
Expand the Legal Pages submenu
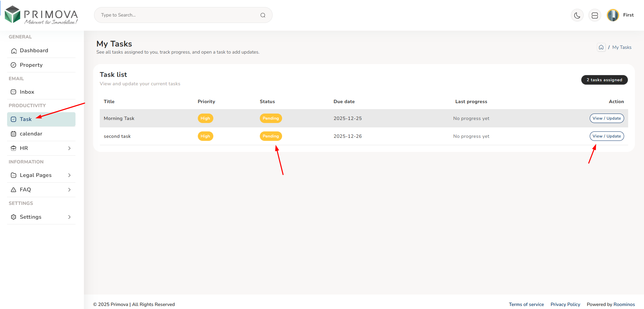69,175
